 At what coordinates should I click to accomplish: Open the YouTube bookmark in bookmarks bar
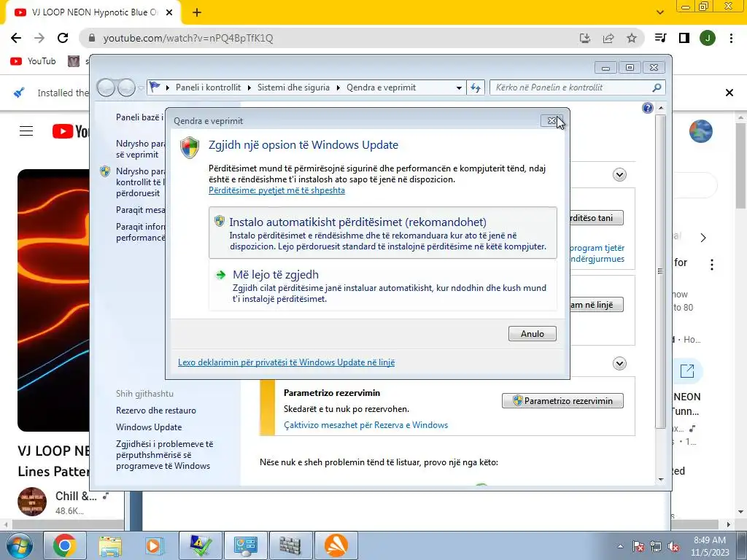tap(34, 61)
